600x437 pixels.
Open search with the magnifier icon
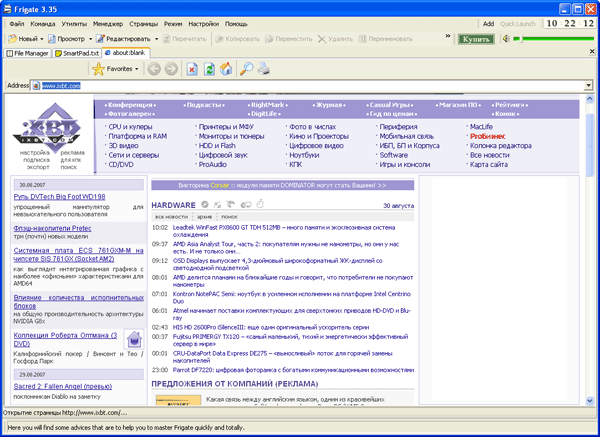point(246,69)
